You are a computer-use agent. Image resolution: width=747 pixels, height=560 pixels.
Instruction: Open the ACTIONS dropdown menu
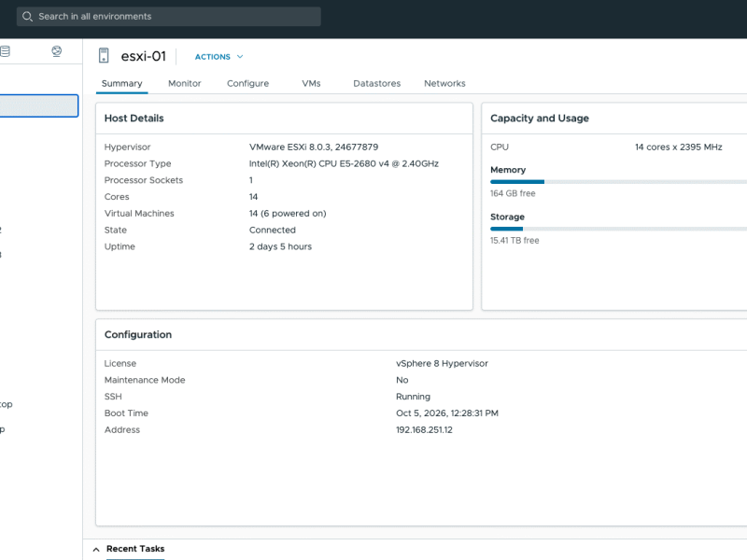tap(218, 57)
